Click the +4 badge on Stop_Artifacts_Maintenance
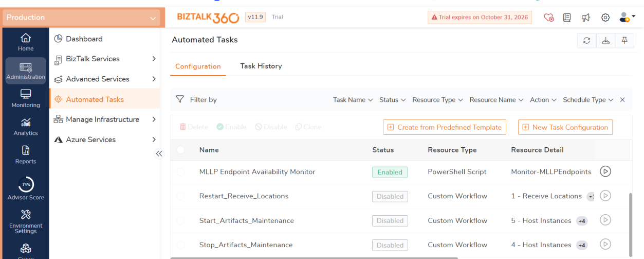This screenshot has width=644, height=259. [x=582, y=245]
